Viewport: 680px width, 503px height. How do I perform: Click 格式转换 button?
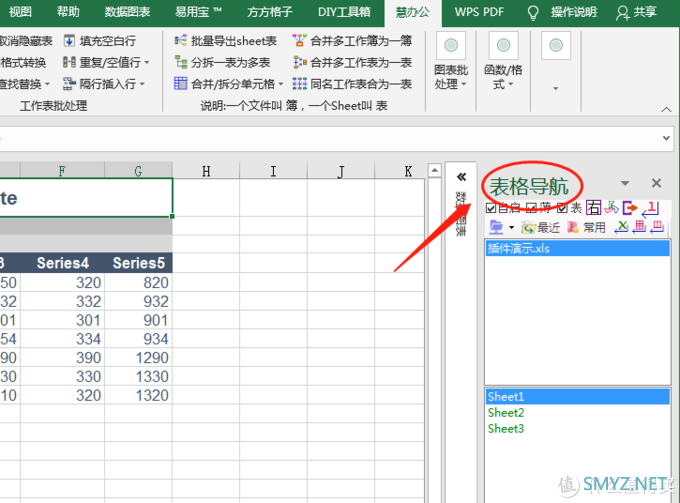(23, 63)
